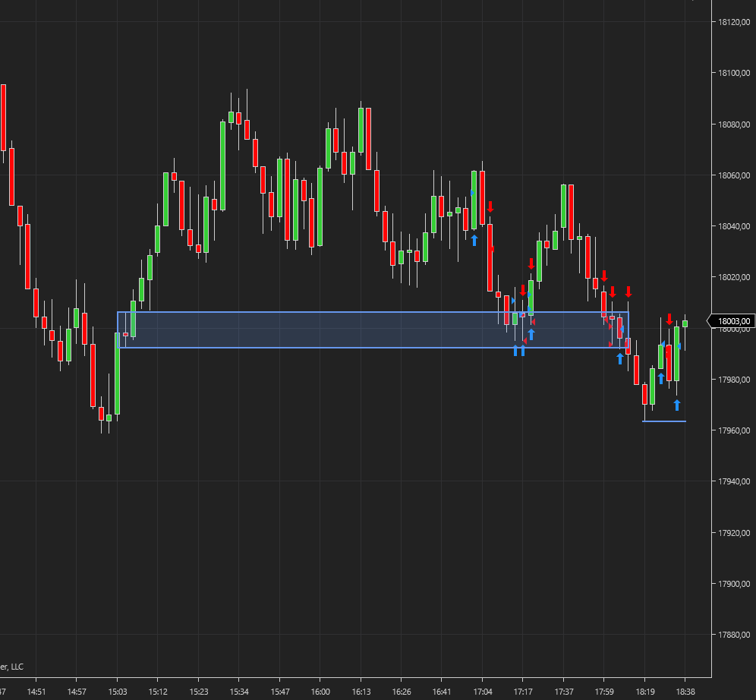Screen dimensions: 756x700
Task: Click the 14:57 time axis label
Action: click(77, 692)
